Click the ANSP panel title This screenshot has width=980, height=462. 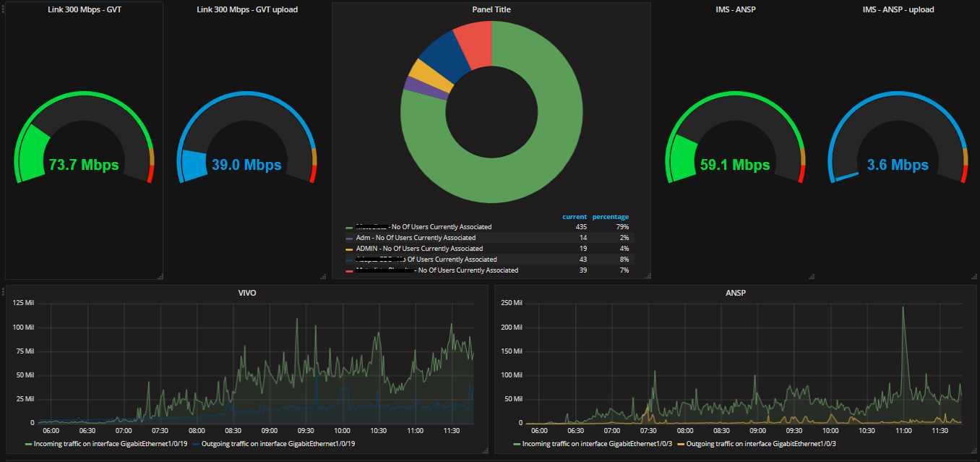point(736,293)
